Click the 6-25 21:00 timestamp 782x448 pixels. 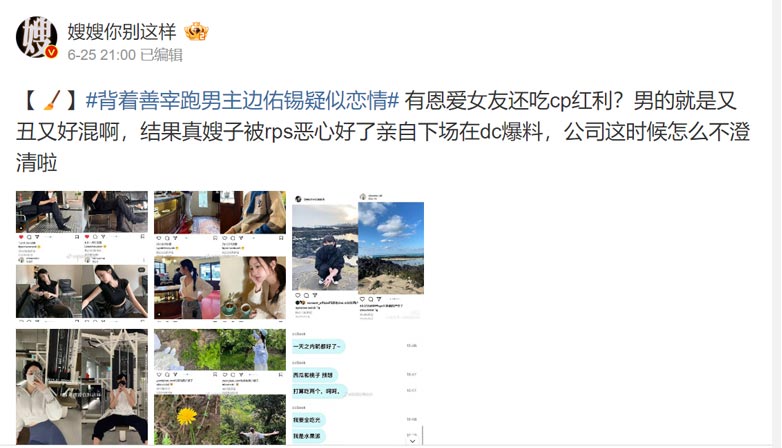pyautogui.click(x=101, y=55)
